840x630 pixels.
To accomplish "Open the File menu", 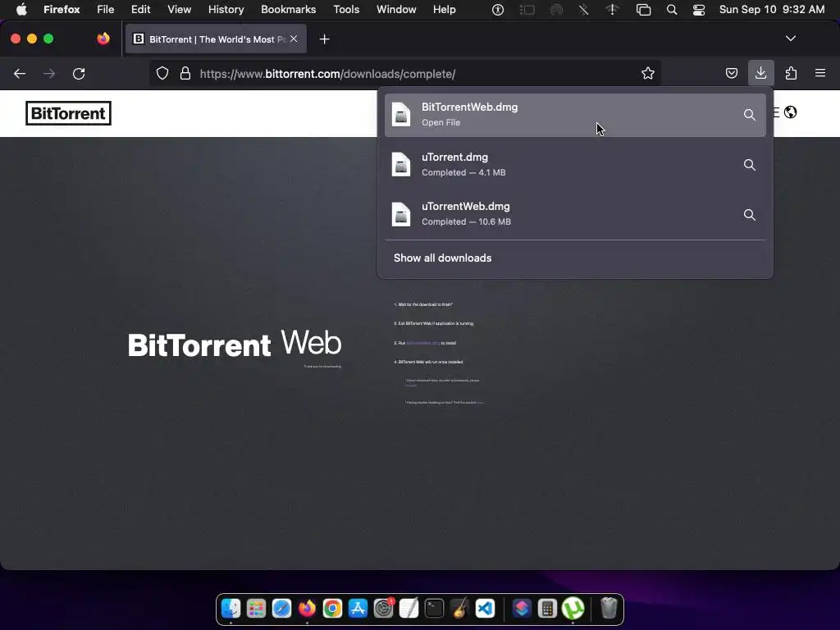I will tap(106, 9).
